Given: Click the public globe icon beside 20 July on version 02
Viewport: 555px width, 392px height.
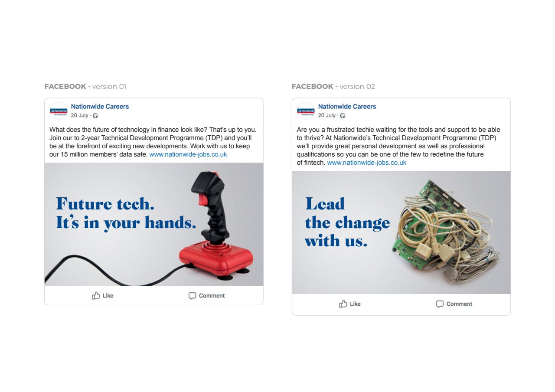Looking at the screenshot, I should (343, 116).
